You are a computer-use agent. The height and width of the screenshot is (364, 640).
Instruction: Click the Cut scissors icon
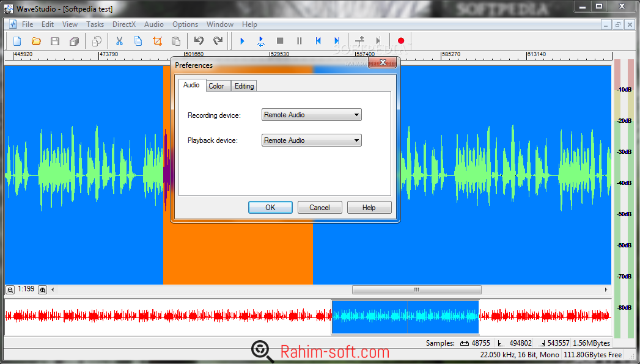click(x=119, y=41)
